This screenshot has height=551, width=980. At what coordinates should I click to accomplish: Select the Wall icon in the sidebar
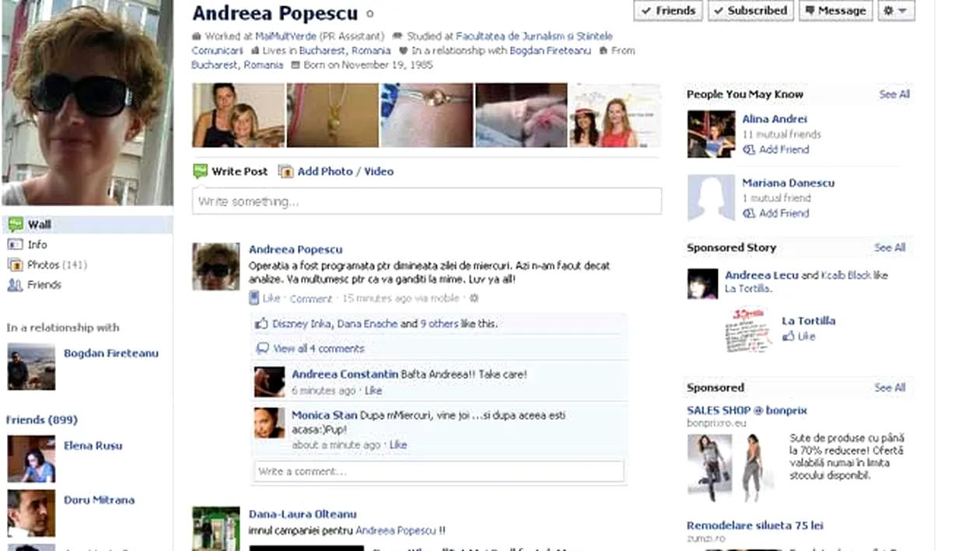[16, 224]
